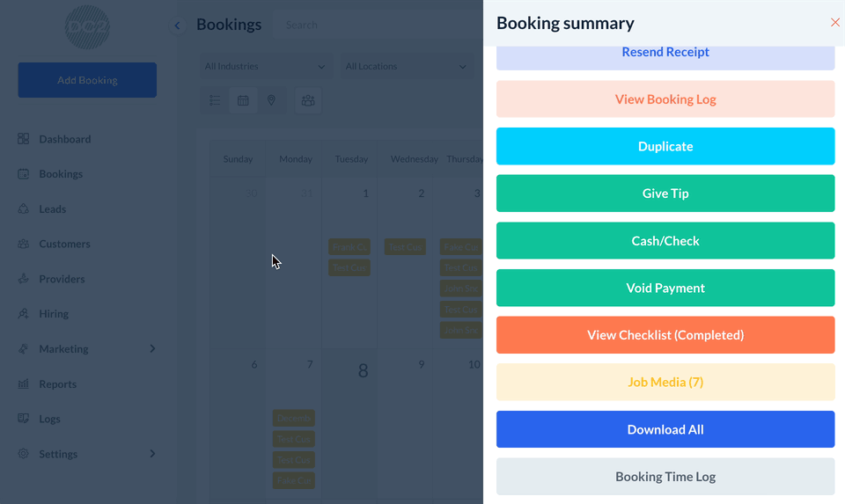Close the Booking summary panel

pos(834,23)
